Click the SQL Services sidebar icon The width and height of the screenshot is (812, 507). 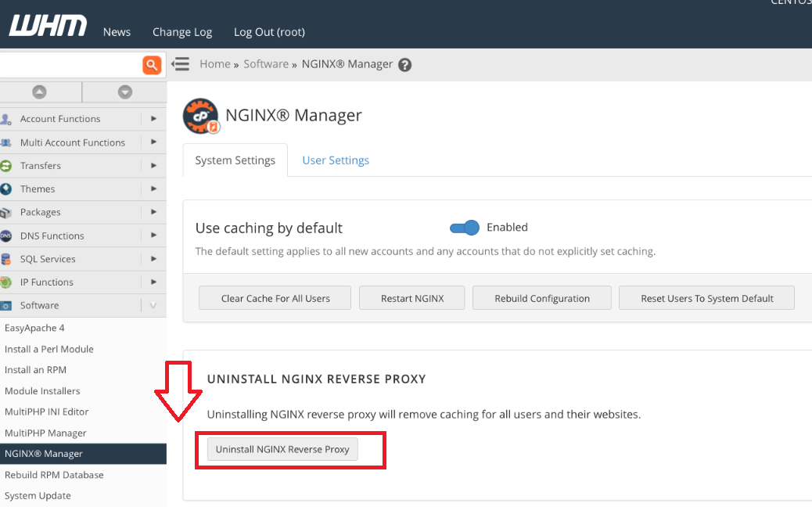click(x=6, y=259)
